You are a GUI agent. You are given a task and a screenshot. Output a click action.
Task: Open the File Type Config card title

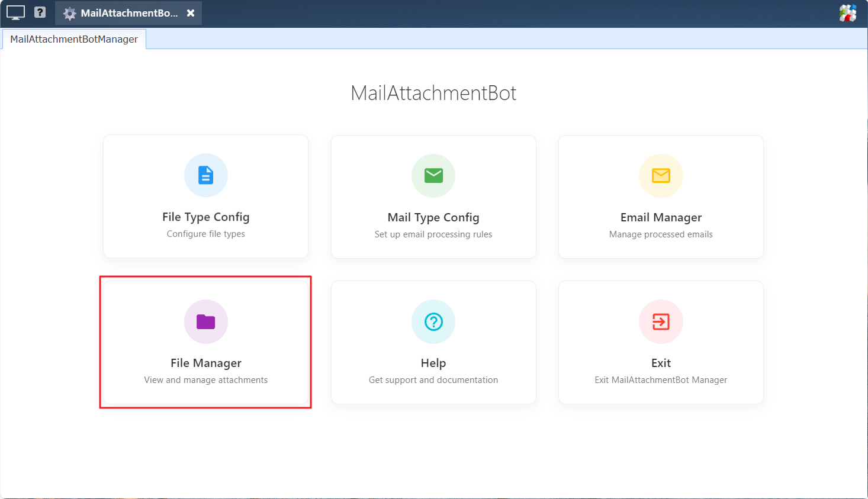click(x=205, y=217)
